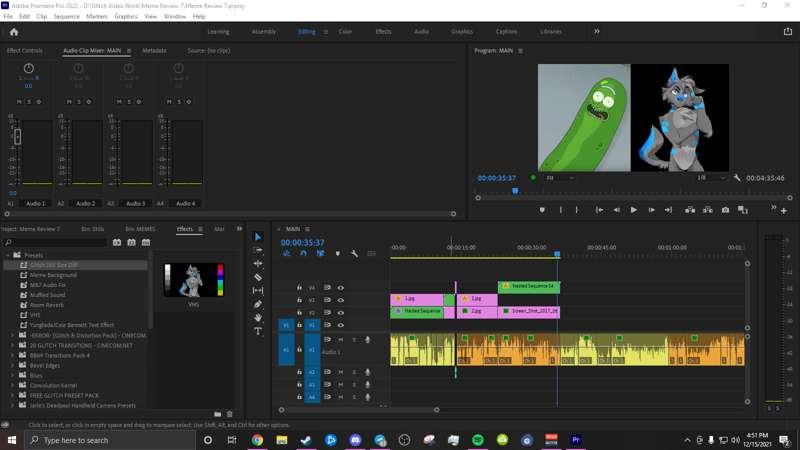Toggle V2 track output eye

[x=340, y=312]
